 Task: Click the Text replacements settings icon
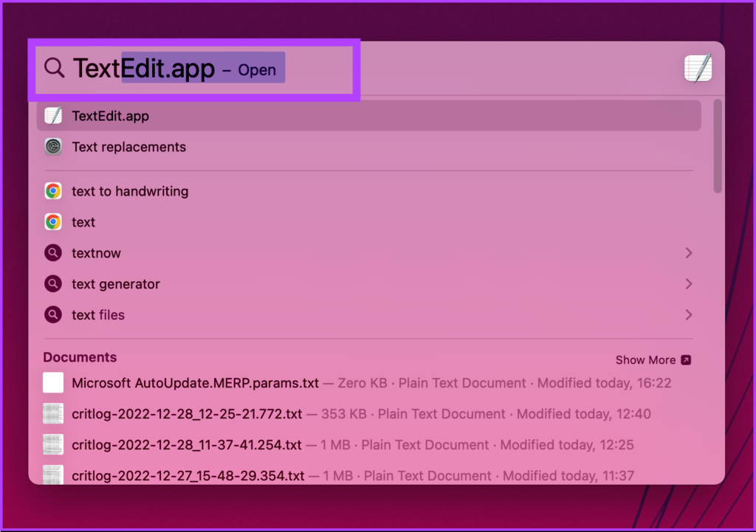[53, 147]
